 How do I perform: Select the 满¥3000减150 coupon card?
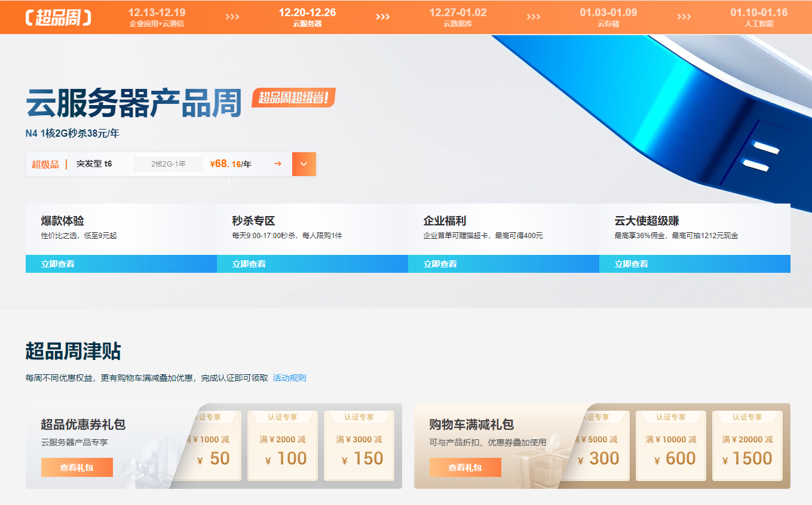pyautogui.click(x=359, y=446)
